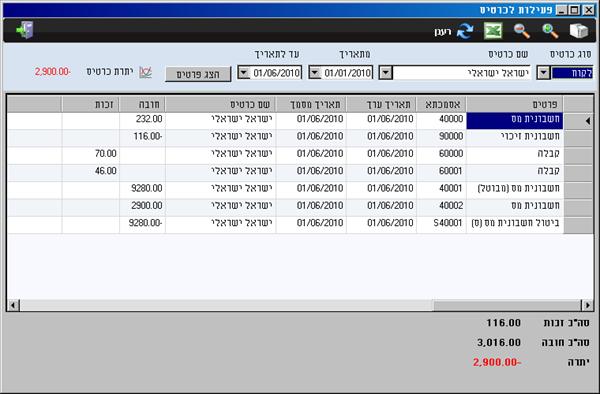Click the הצג פרטים button

(198, 74)
